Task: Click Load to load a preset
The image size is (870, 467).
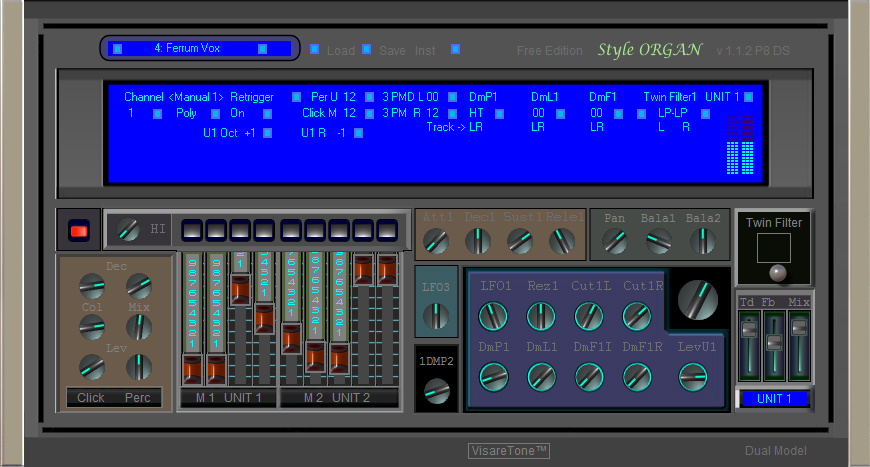Action: (341, 50)
